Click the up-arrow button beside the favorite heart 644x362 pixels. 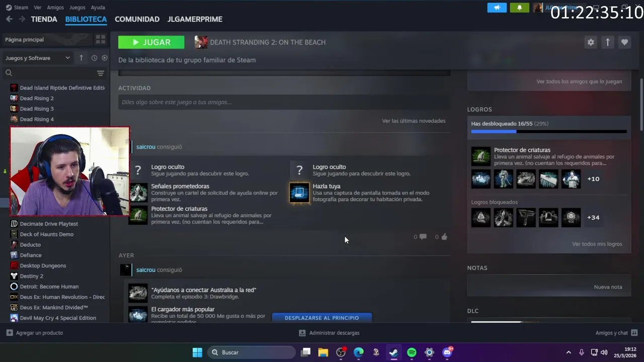click(x=607, y=42)
